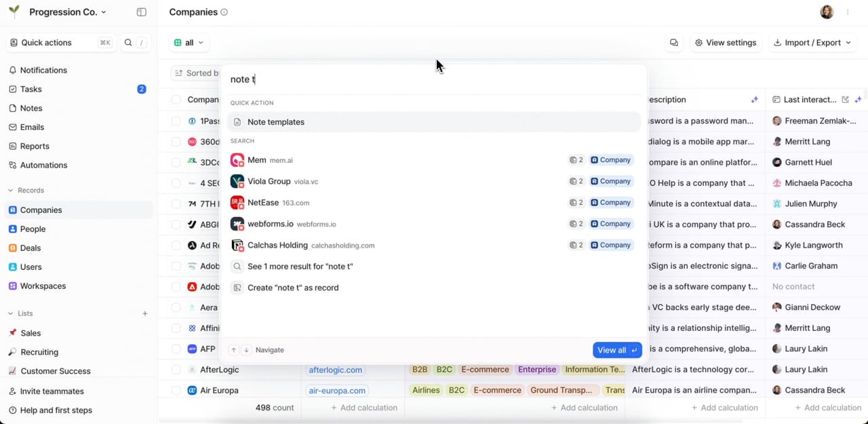
Task: Open the 'all' view dropdown
Action: tap(189, 43)
